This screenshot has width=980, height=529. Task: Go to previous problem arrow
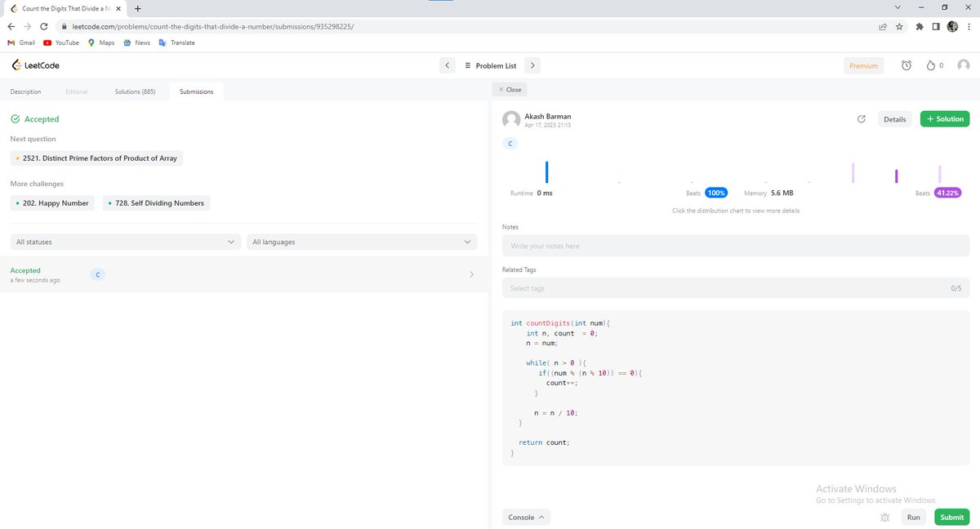447,65
